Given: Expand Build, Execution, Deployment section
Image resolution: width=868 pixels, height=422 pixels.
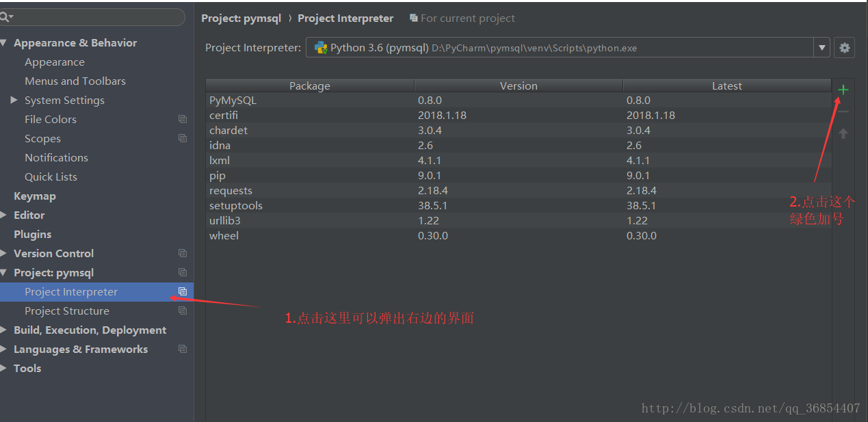Looking at the screenshot, I should pyautogui.click(x=5, y=330).
